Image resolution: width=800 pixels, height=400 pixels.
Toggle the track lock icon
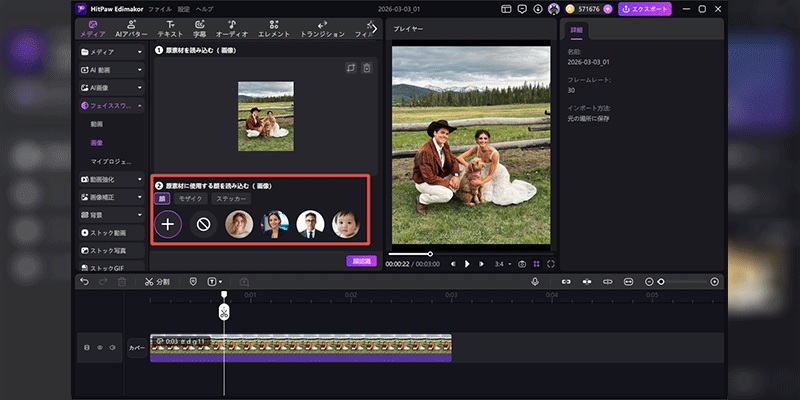point(87,348)
